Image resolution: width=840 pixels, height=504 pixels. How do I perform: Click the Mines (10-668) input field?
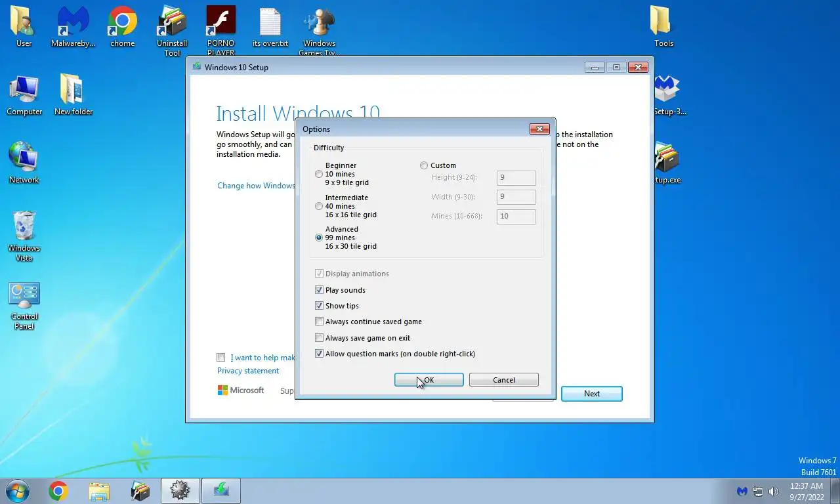516,217
